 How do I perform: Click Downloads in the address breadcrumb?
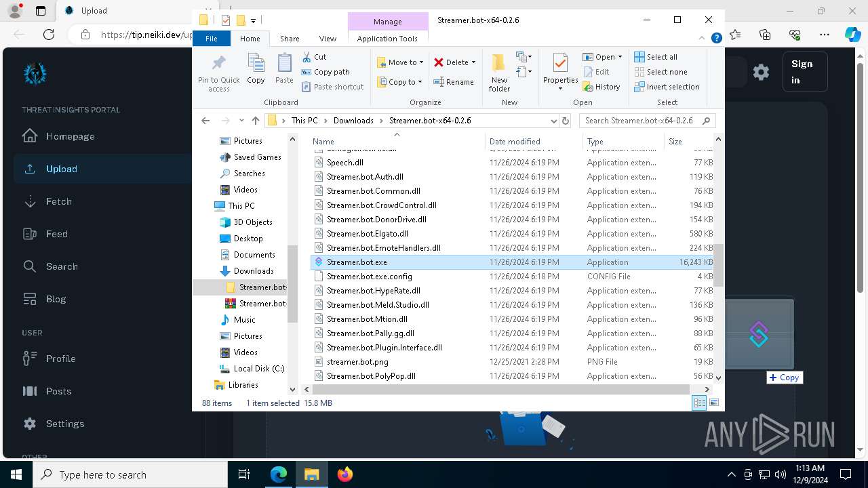tap(353, 121)
